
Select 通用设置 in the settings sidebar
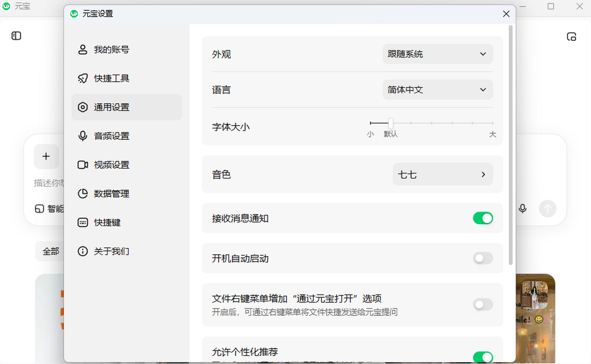pyautogui.click(x=127, y=107)
